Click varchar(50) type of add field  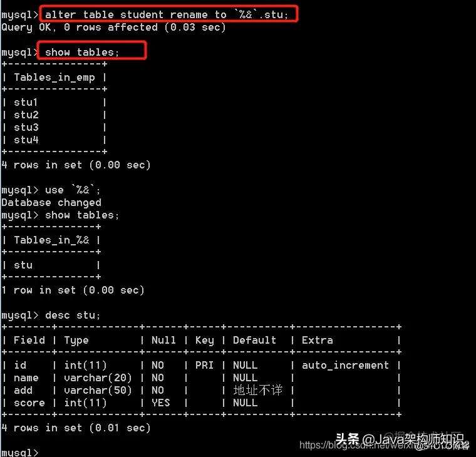click(98, 390)
